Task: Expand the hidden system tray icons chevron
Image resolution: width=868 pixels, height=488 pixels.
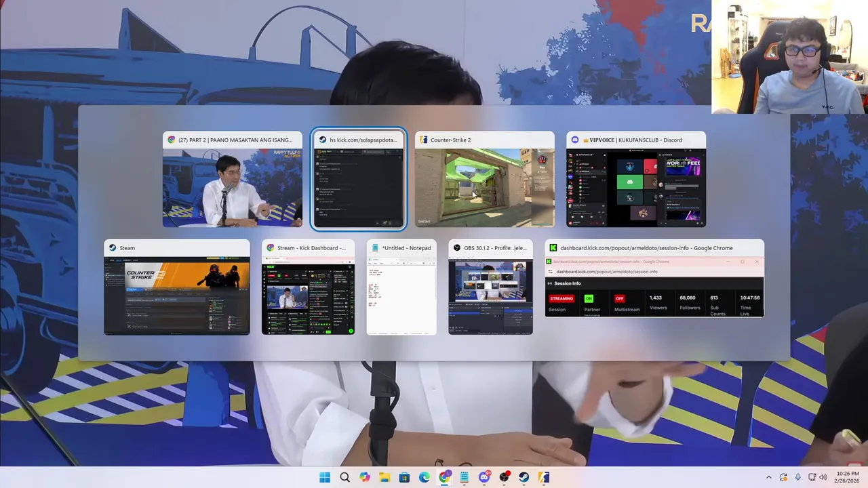Action: point(768,477)
